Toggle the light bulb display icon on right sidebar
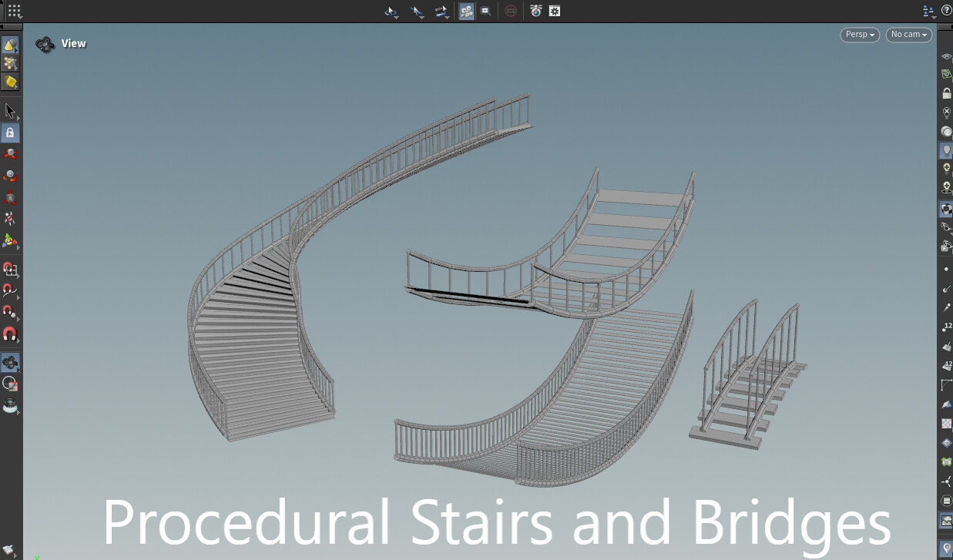953x560 pixels. (947, 149)
